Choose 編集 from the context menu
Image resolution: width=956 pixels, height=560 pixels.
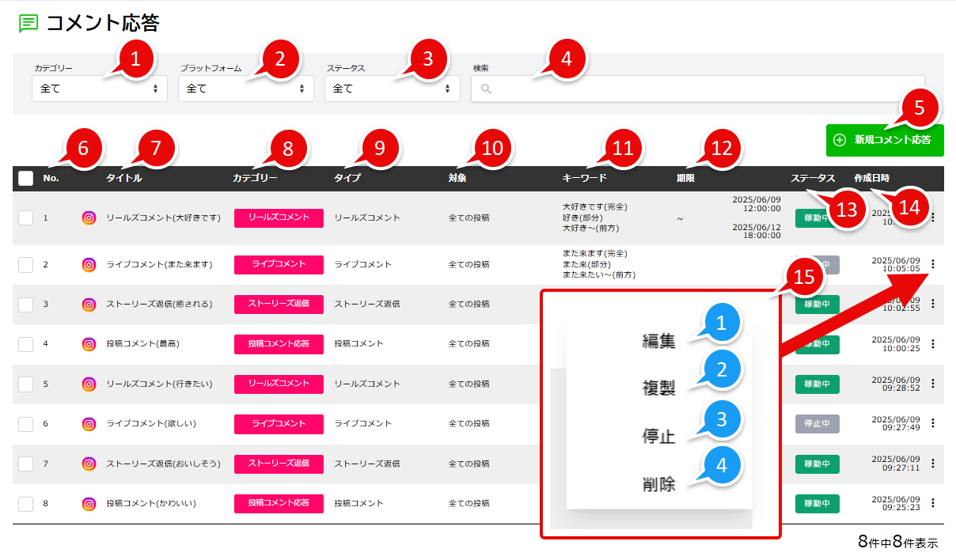(x=658, y=342)
